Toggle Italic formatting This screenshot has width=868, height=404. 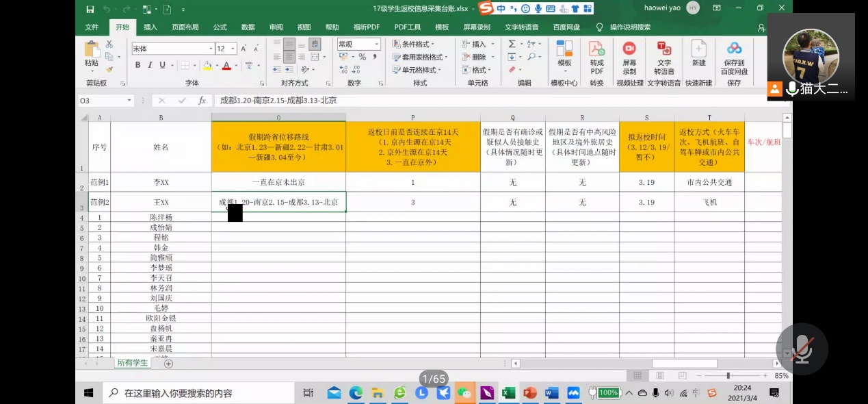150,66
